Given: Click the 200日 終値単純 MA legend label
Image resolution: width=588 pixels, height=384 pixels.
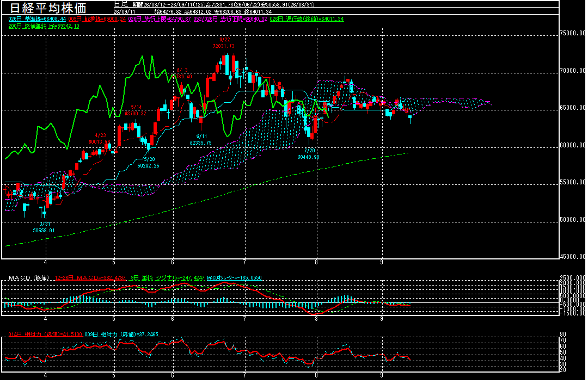Looking at the screenshot, I should (44, 26).
